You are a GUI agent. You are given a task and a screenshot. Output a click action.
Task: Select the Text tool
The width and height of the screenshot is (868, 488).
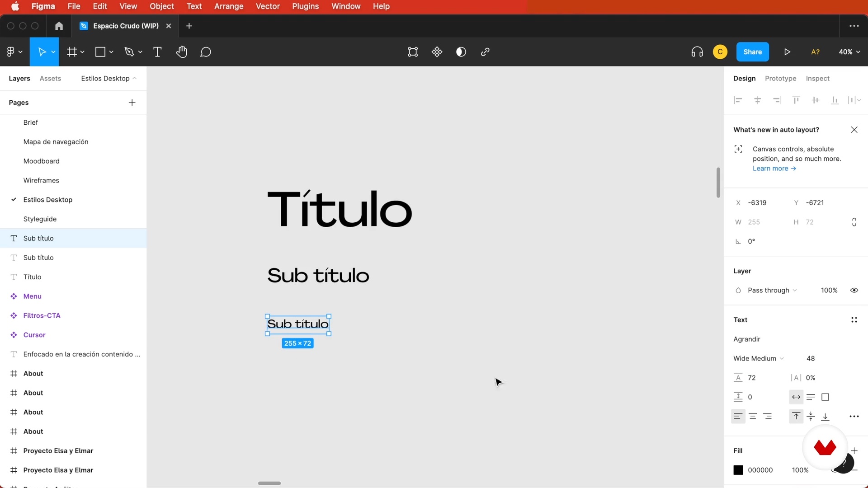point(157,52)
